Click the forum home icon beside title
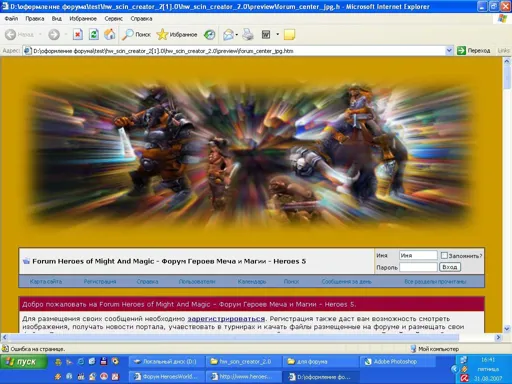 (26, 261)
